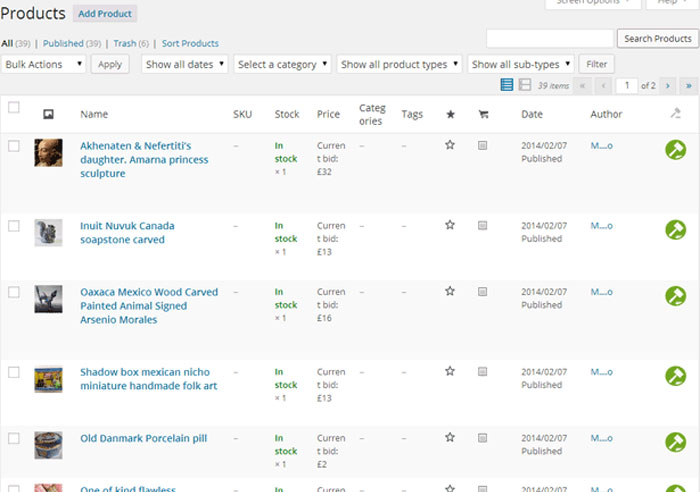Screen dimensions: 700x492
Task: Click auction hammer icon for Shadow box product
Action: coord(676,376)
